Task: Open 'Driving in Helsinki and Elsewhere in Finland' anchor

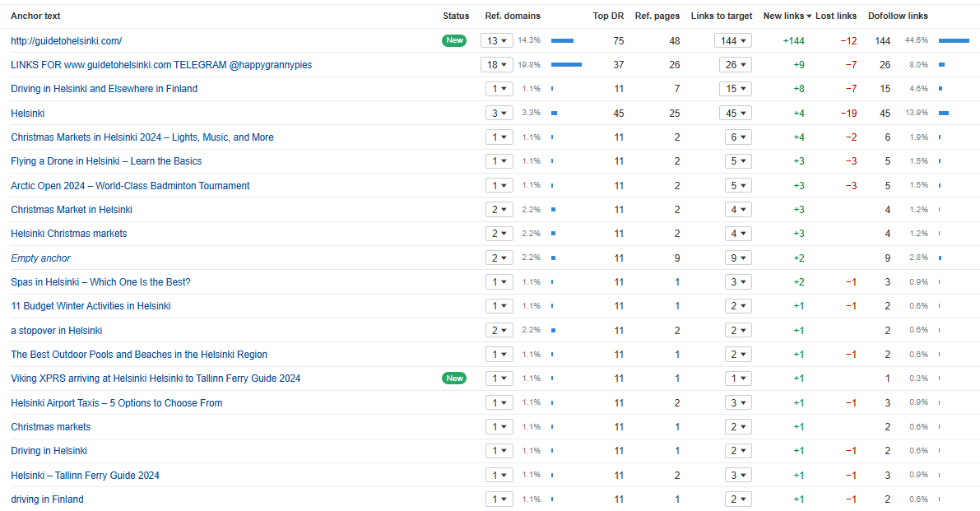Action: click(x=105, y=89)
